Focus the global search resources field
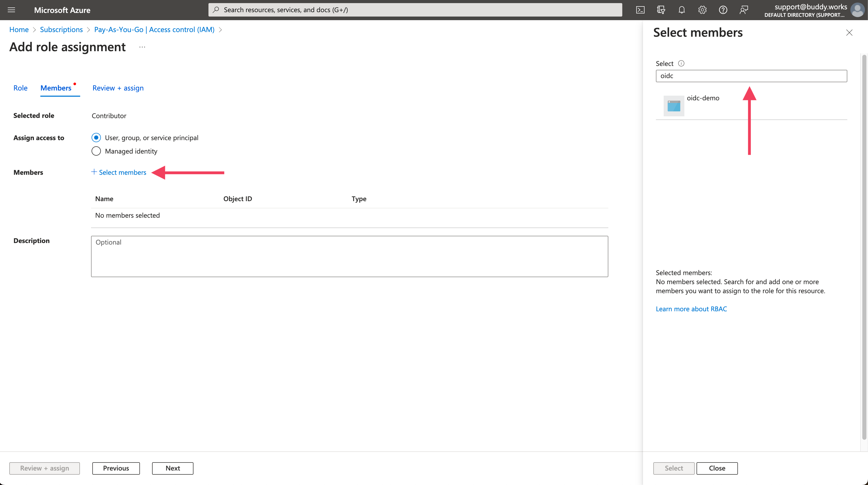The height and width of the screenshot is (485, 868). click(415, 10)
